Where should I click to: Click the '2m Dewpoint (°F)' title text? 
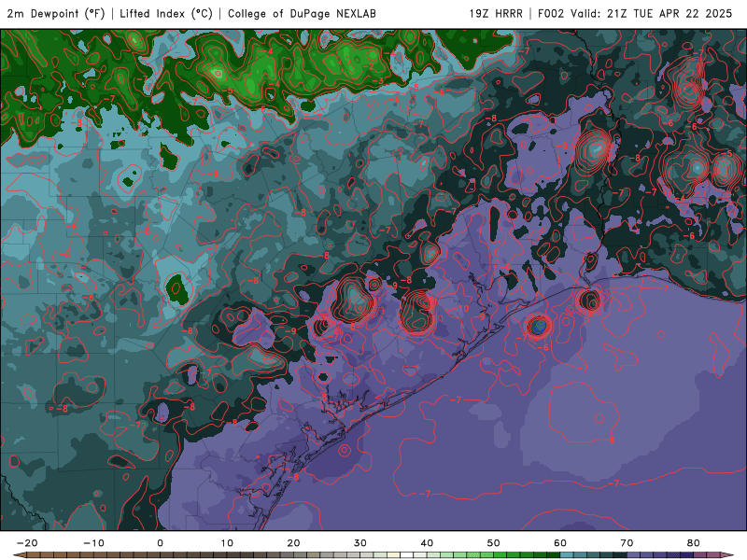pos(56,13)
